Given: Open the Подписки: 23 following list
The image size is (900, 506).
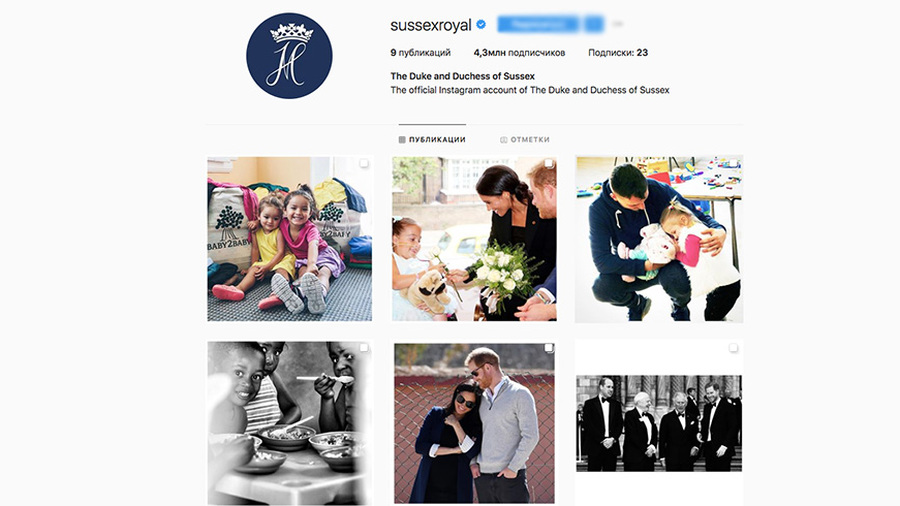Looking at the screenshot, I should [x=618, y=52].
